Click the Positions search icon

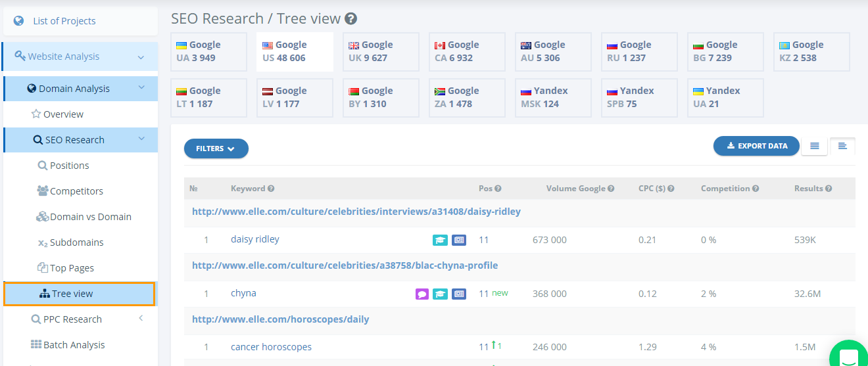(42, 166)
